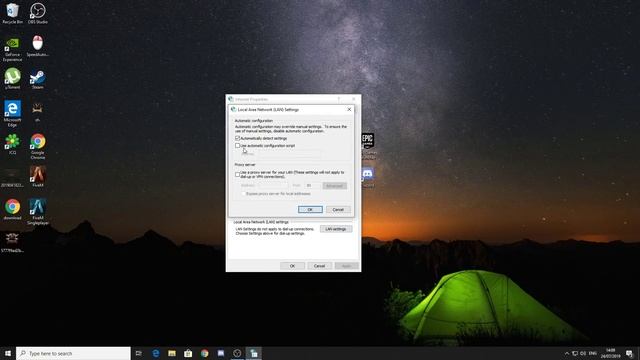Open the Action Center notification icon
Viewport: 640px width, 360px height.
pos(629,353)
